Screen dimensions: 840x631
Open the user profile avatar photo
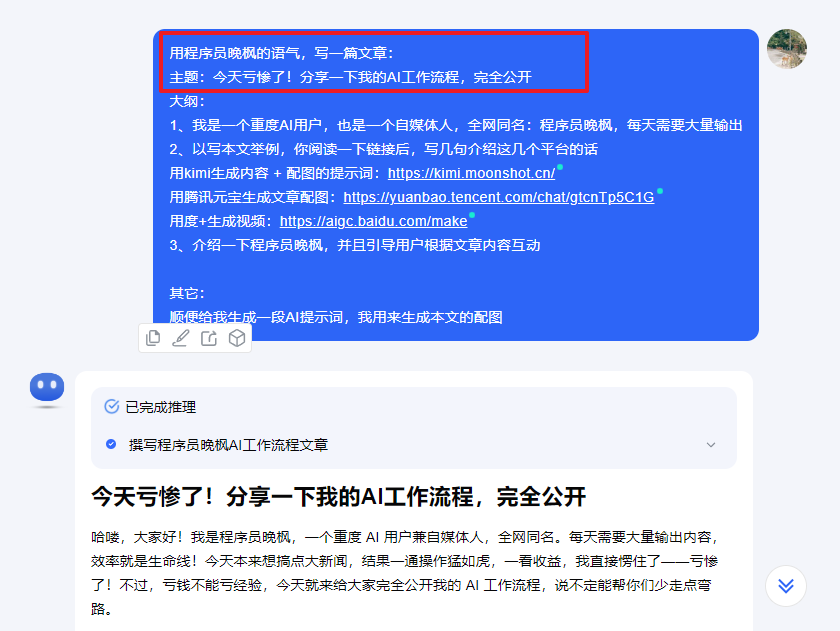point(786,49)
